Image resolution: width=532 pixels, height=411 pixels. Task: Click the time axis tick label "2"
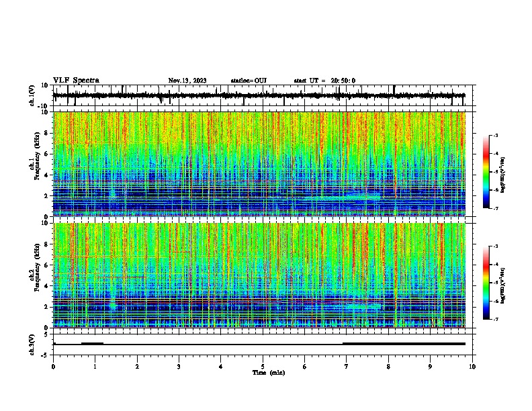[x=137, y=367]
